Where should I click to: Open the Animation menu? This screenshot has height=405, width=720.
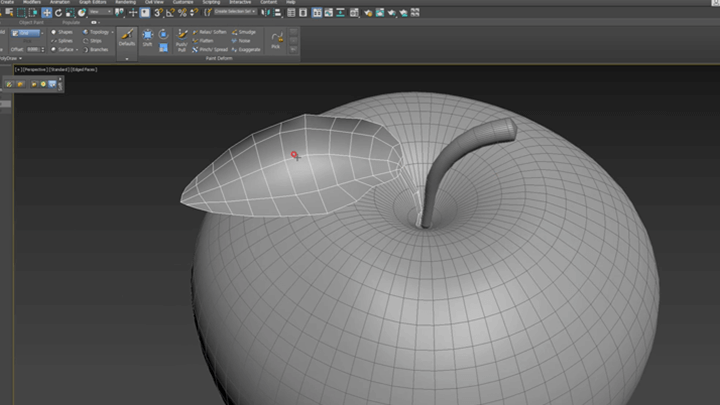[60, 2]
